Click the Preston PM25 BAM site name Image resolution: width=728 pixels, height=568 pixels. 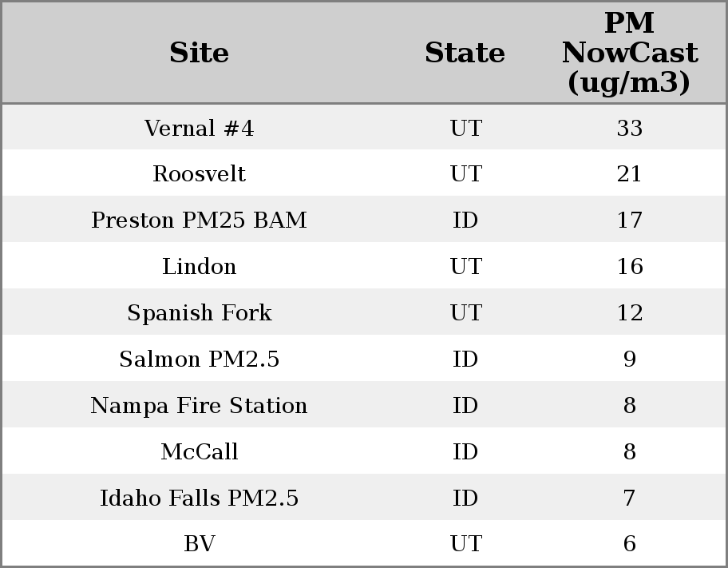[200, 220]
